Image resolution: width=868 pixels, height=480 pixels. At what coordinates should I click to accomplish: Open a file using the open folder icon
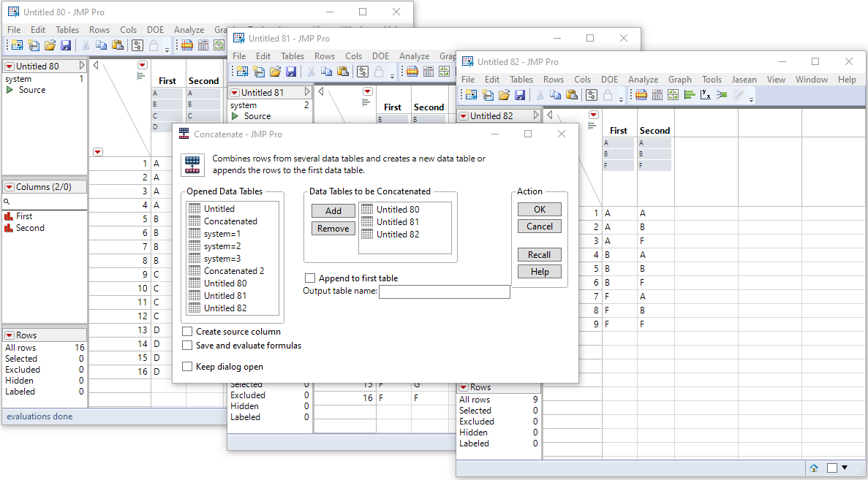coord(505,94)
